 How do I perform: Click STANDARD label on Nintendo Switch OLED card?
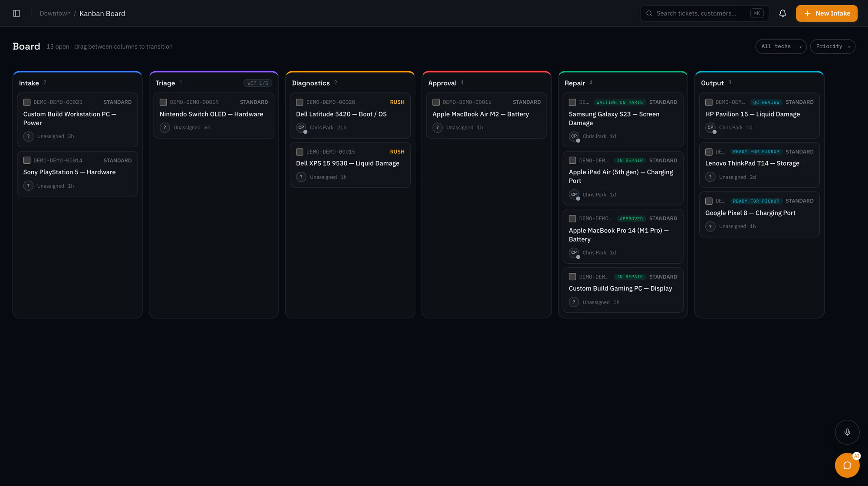254,102
